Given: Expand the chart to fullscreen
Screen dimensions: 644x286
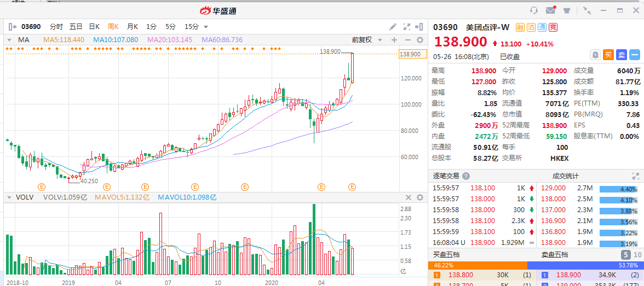Looking at the screenshot, I should pos(406,26).
